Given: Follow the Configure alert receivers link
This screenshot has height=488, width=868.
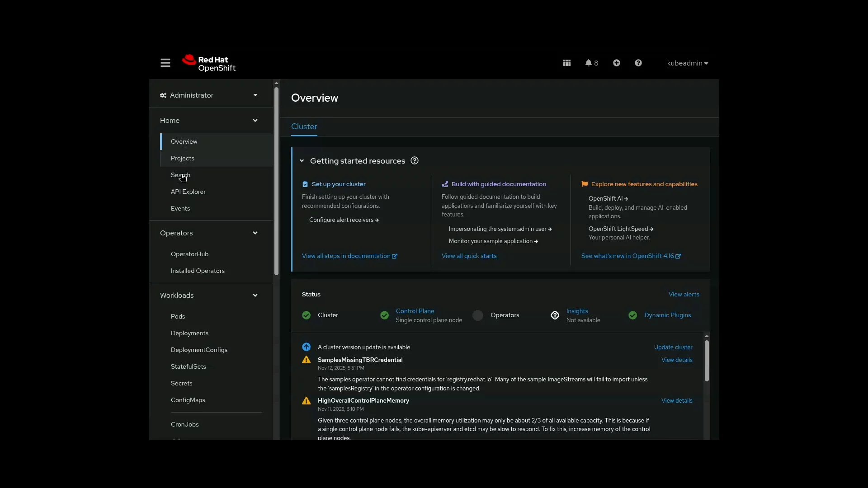Looking at the screenshot, I should click(343, 220).
